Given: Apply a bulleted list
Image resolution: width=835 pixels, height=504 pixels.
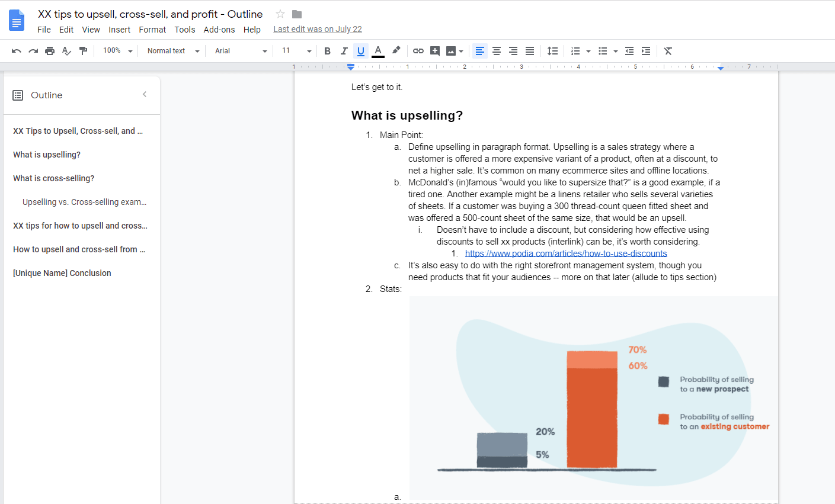Looking at the screenshot, I should pos(603,51).
